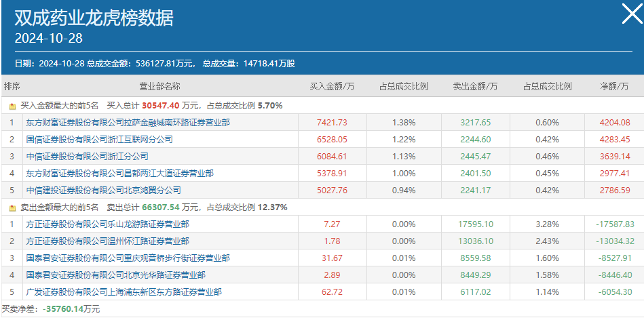Select net amount 2977.41
The height and width of the screenshot is (320, 644).
coord(614,174)
